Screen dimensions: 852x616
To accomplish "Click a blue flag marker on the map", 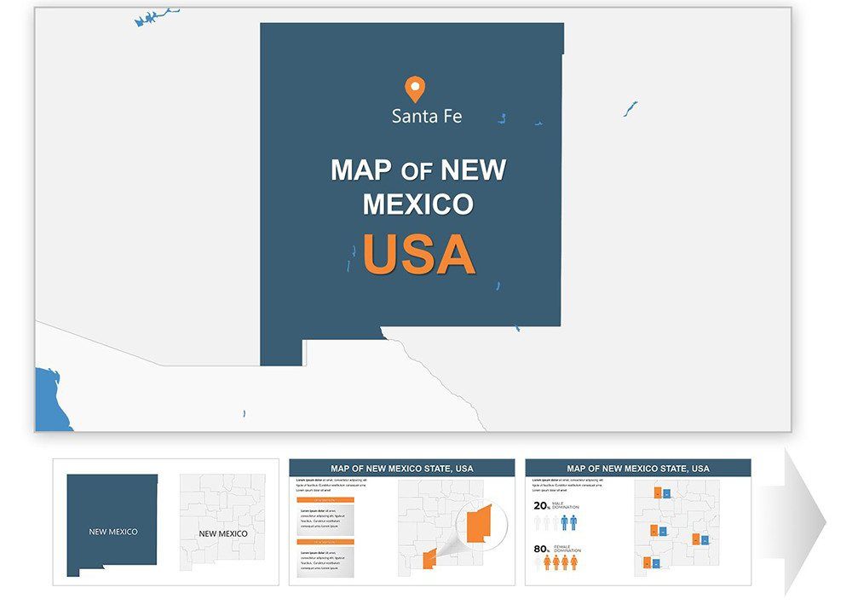I will coord(667,492).
